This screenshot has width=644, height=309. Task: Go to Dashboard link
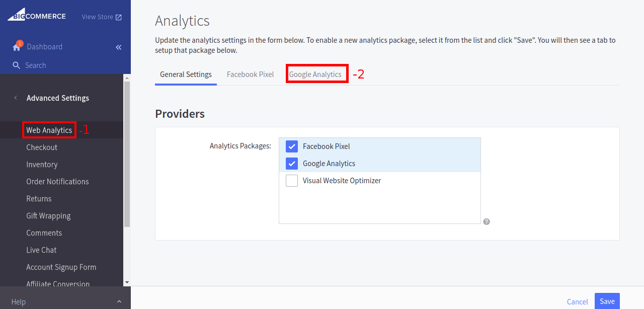[x=45, y=47]
